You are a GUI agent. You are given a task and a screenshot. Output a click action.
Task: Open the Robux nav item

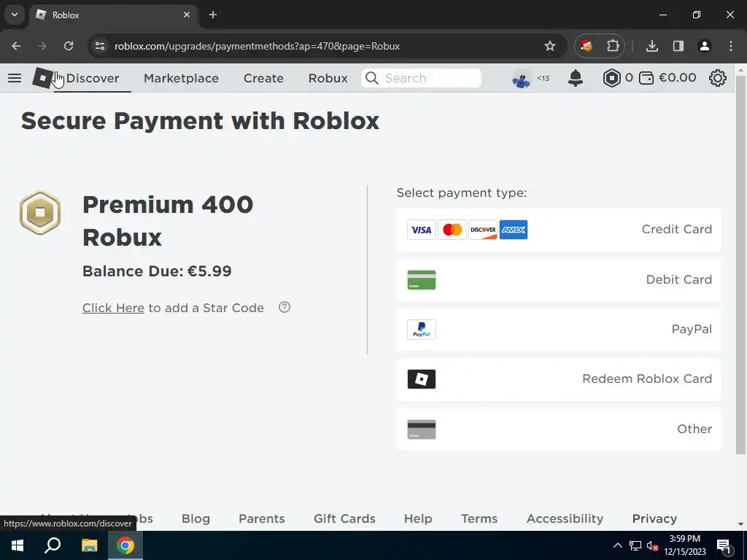click(328, 78)
